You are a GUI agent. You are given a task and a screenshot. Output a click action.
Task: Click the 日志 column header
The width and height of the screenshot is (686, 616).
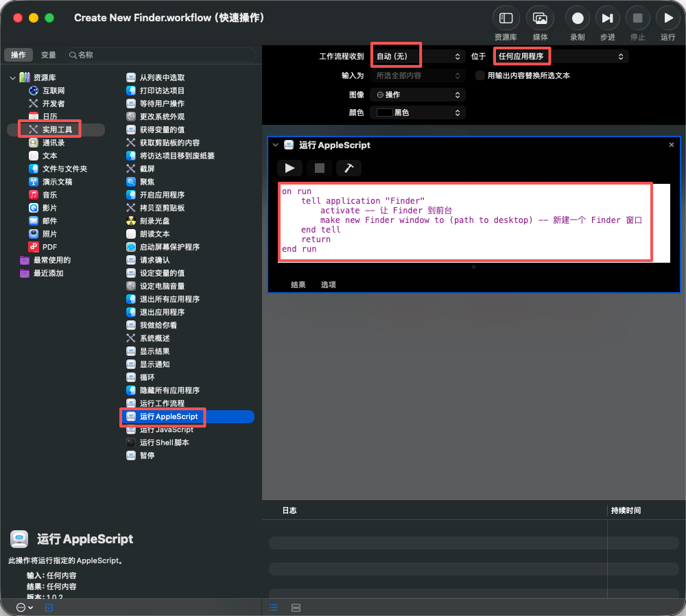289,510
